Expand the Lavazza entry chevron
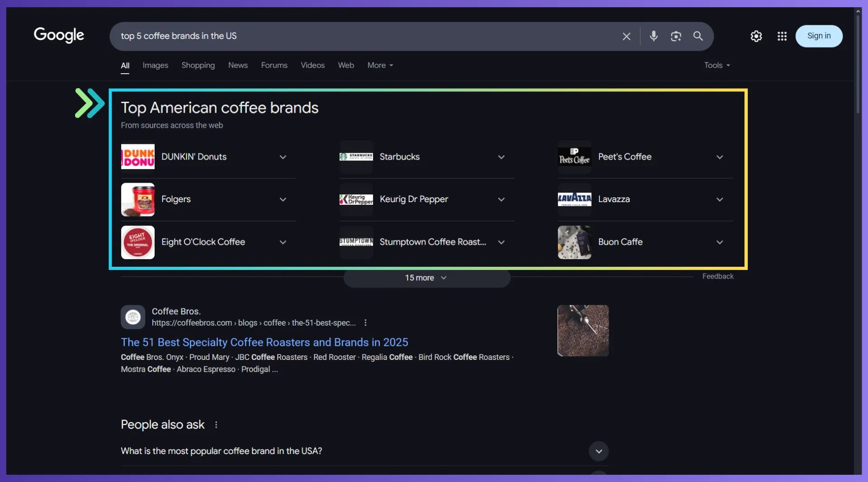Image resolution: width=868 pixels, height=482 pixels. click(720, 199)
